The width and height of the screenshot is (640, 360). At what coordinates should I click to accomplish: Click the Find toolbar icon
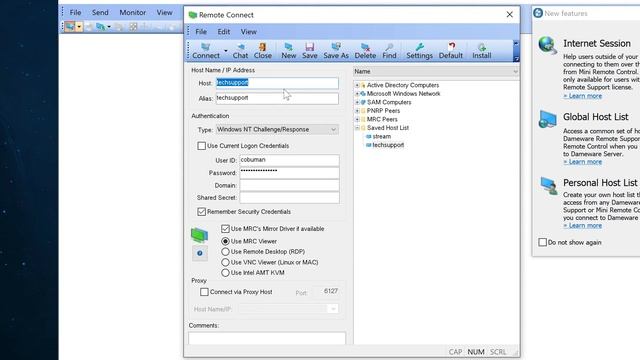389,51
